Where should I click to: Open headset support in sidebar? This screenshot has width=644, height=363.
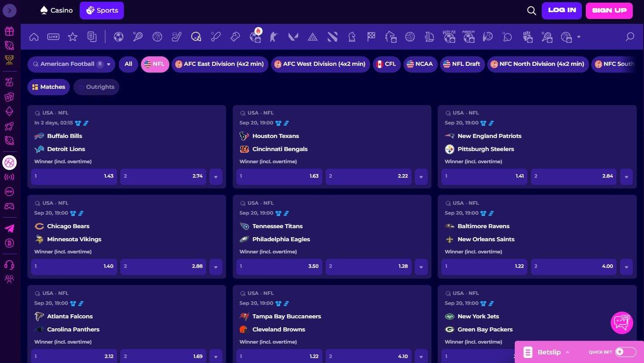tap(9, 265)
